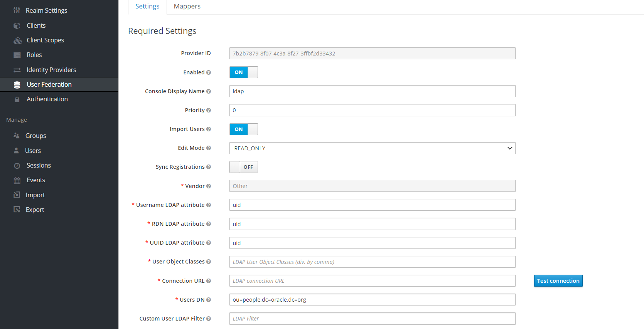644x329 pixels.
Task: Click the RDN LDAP attribute field
Action: pos(372,224)
